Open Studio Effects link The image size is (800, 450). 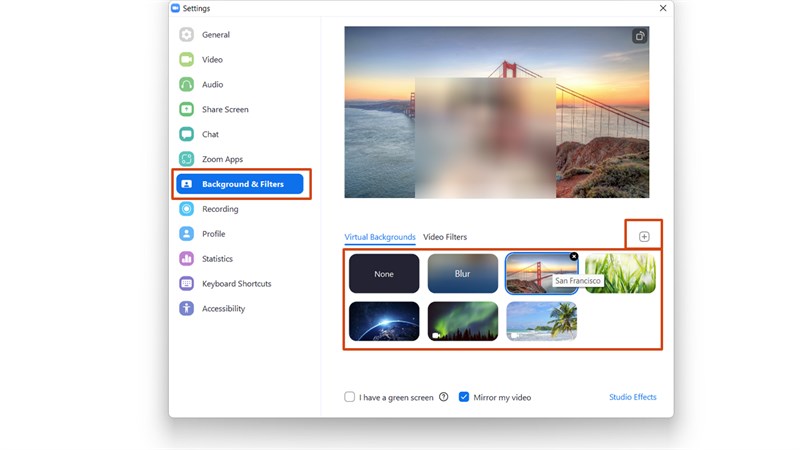(x=633, y=397)
